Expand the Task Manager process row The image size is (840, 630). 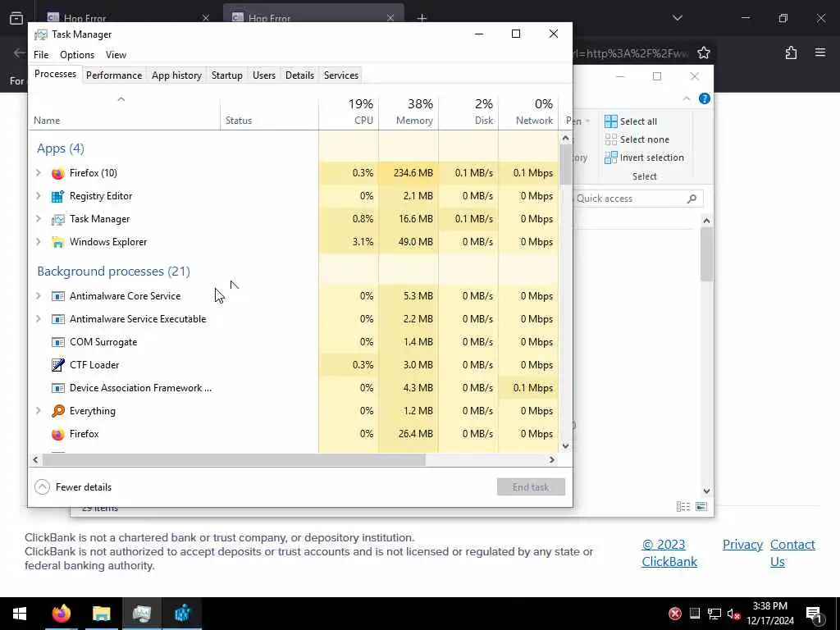(39, 218)
